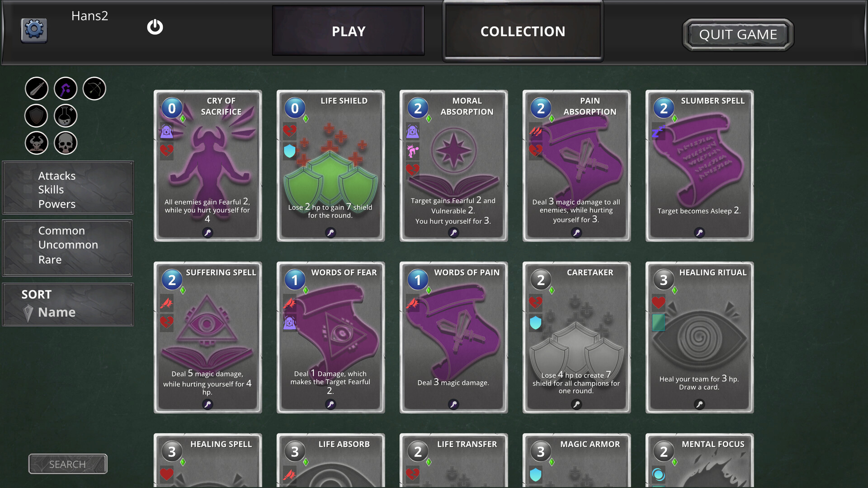Viewport: 868px width, 488px height.
Task: Select the bow and arrow class filter
Action: point(94,89)
